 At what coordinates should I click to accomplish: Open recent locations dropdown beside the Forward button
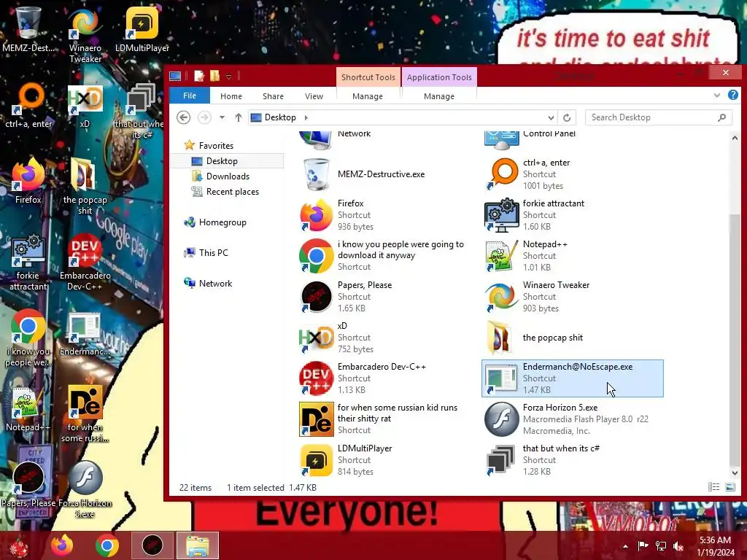[x=222, y=117]
